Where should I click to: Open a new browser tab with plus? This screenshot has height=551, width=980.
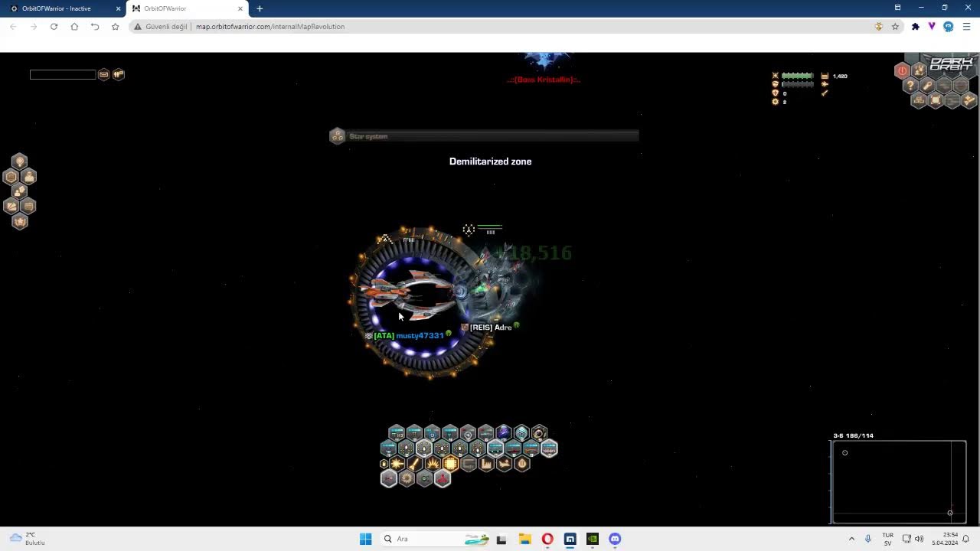pos(260,8)
